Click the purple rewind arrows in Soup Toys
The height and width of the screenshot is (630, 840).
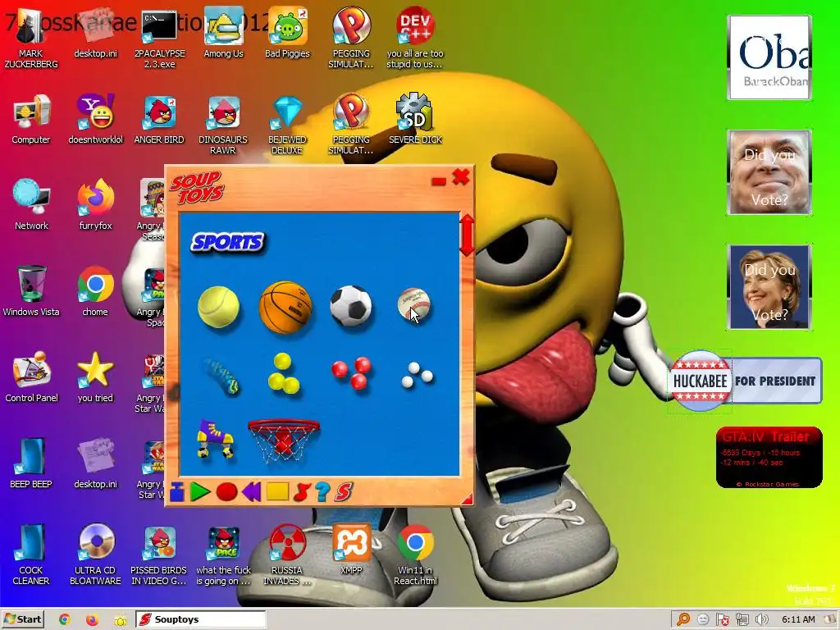[x=251, y=491]
